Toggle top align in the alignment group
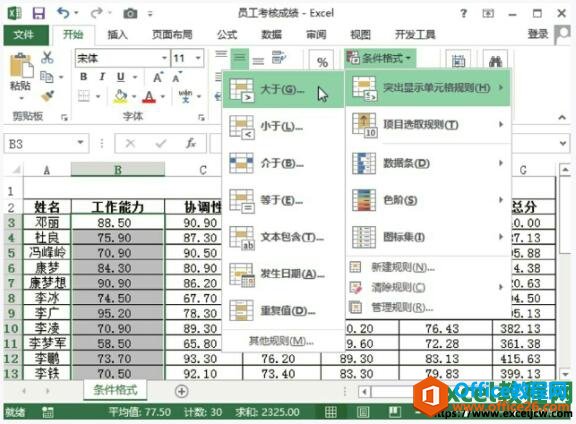This screenshot has width=576, height=424. pyautogui.click(x=221, y=56)
